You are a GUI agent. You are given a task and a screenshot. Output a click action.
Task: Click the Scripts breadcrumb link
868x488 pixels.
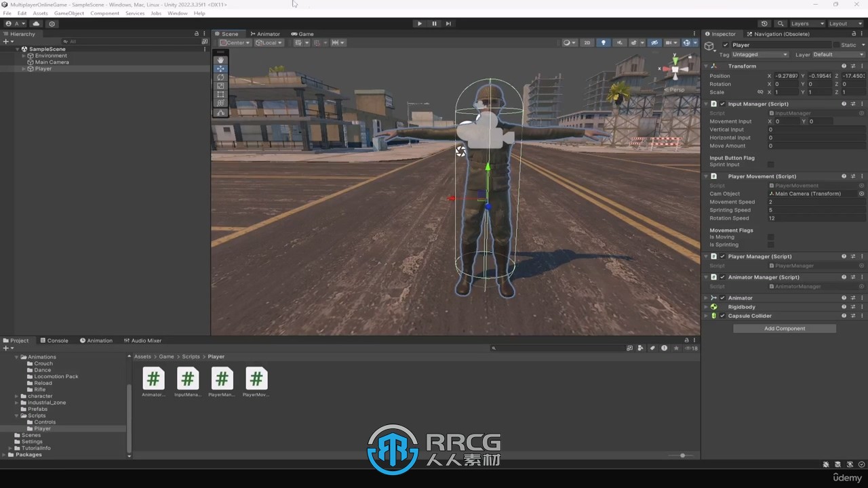click(191, 357)
